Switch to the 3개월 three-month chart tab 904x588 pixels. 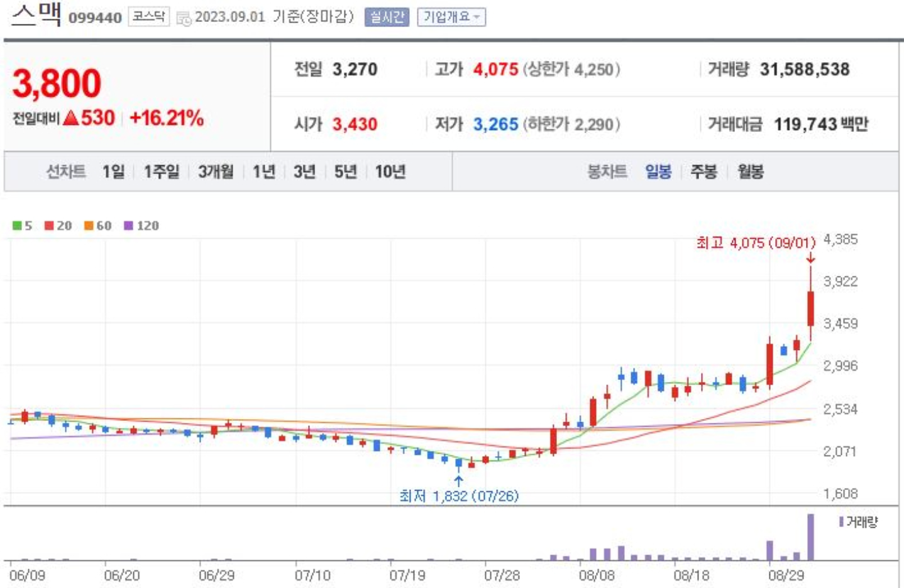(x=216, y=170)
